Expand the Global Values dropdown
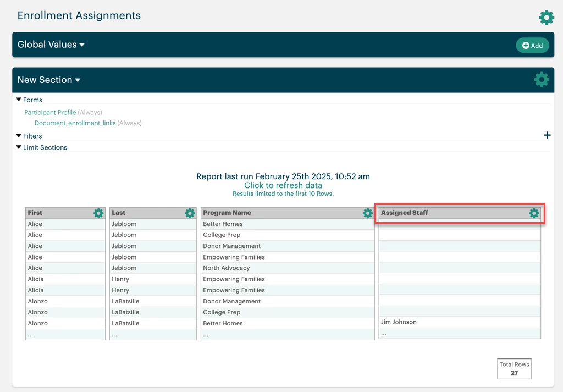 pyautogui.click(x=51, y=45)
